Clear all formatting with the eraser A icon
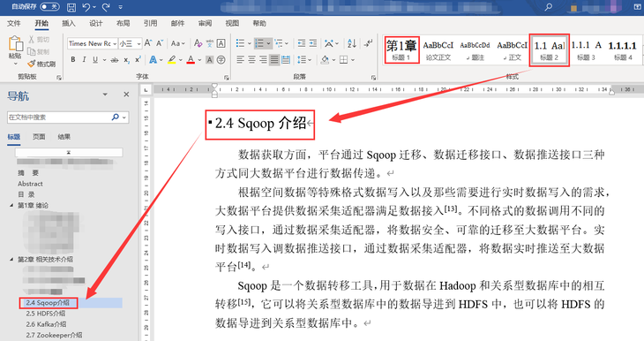The image size is (644, 341). tap(198, 43)
